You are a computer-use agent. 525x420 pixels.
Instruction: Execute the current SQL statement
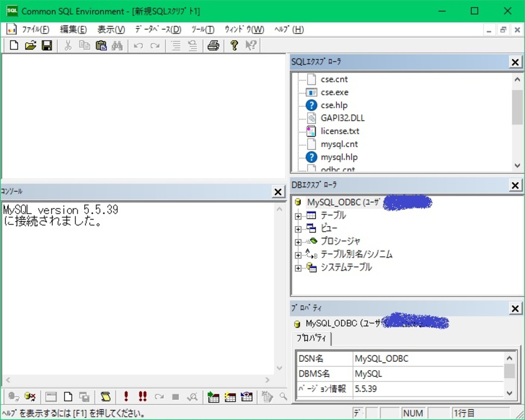point(126,397)
